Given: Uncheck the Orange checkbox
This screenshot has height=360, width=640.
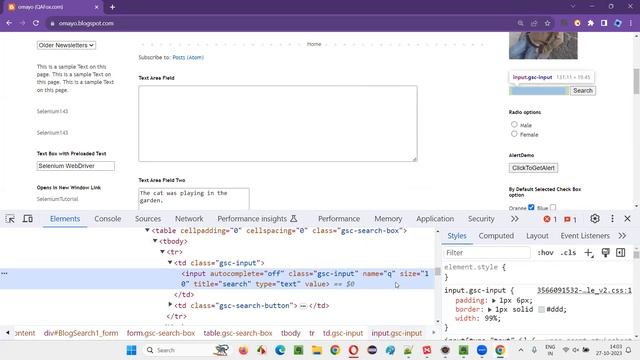Looking at the screenshot, I should pos(531,207).
